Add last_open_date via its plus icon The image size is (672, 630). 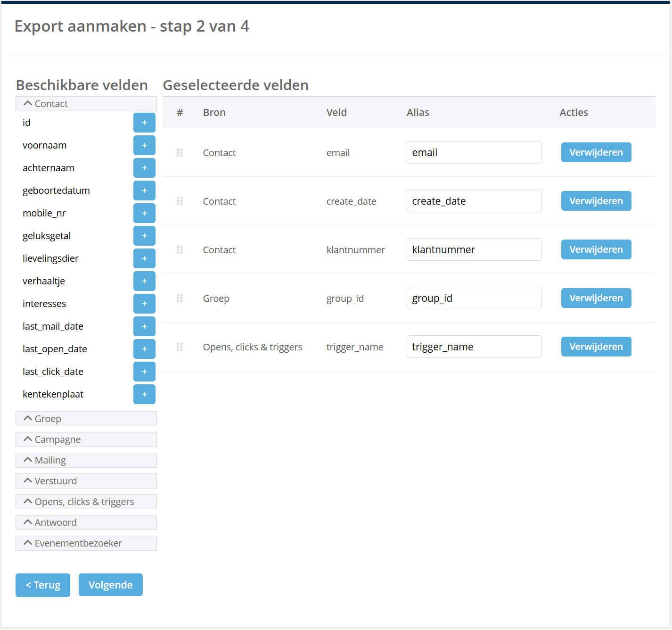coord(144,349)
